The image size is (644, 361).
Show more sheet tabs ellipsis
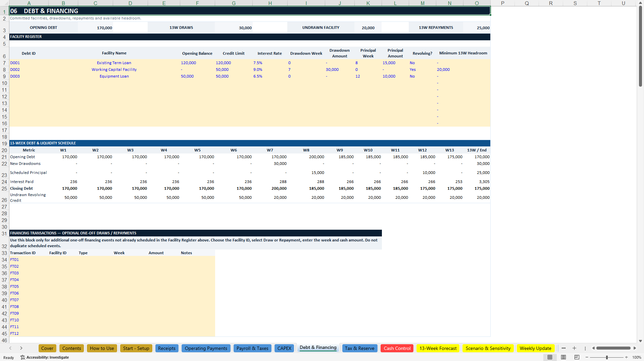tap(563, 348)
